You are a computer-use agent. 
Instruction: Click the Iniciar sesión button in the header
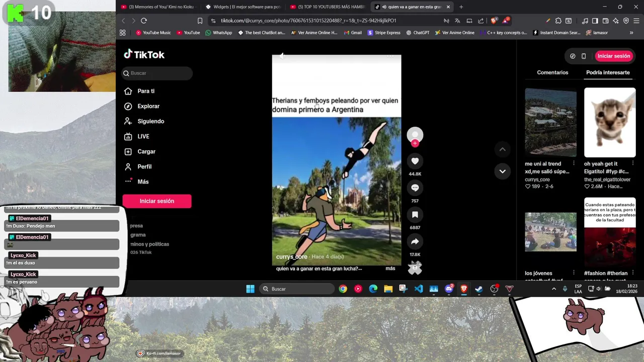click(x=613, y=56)
